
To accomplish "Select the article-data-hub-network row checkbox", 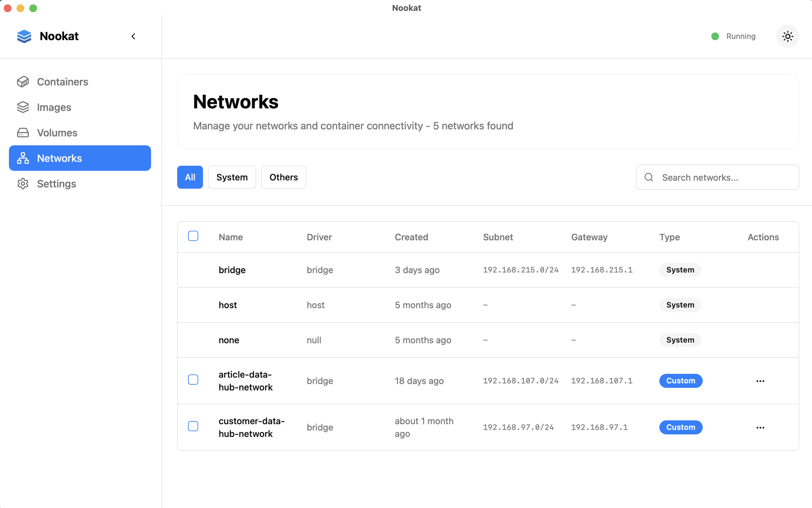I will 193,380.
